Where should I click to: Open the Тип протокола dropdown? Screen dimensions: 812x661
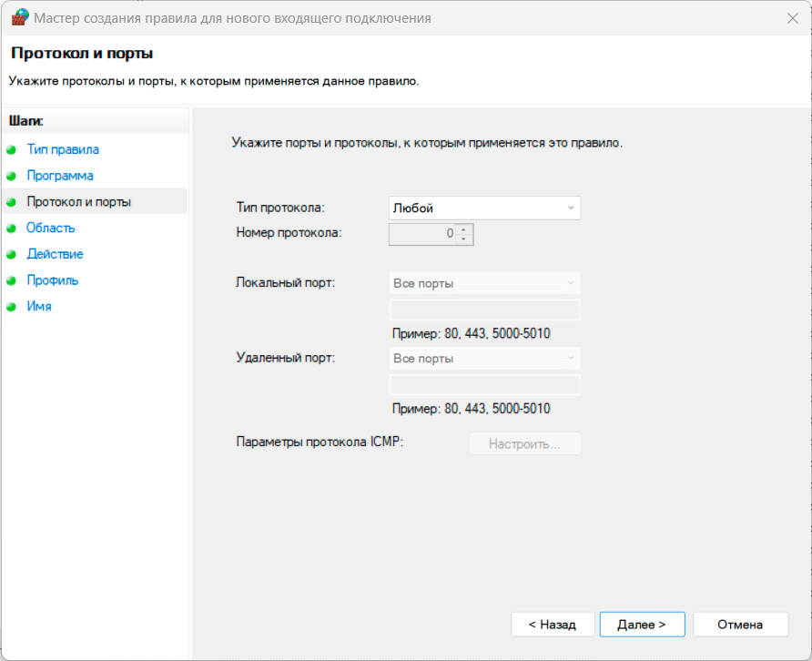(484, 208)
